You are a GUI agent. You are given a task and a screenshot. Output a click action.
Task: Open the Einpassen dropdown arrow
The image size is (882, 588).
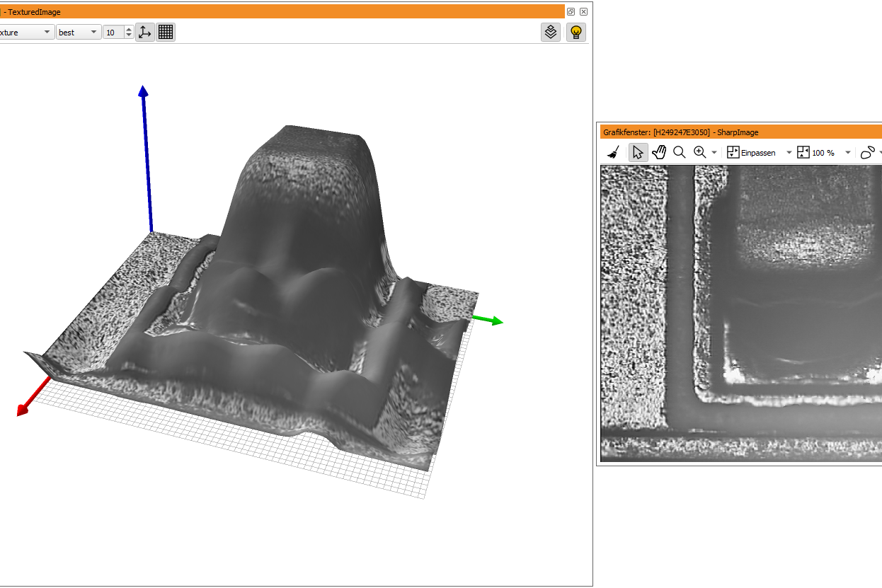tap(789, 153)
